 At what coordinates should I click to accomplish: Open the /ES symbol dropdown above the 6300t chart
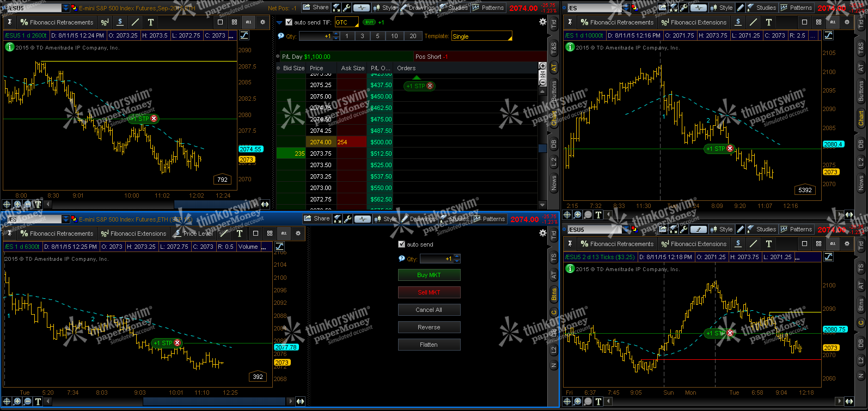pyautogui.click(x=66, y=219)
